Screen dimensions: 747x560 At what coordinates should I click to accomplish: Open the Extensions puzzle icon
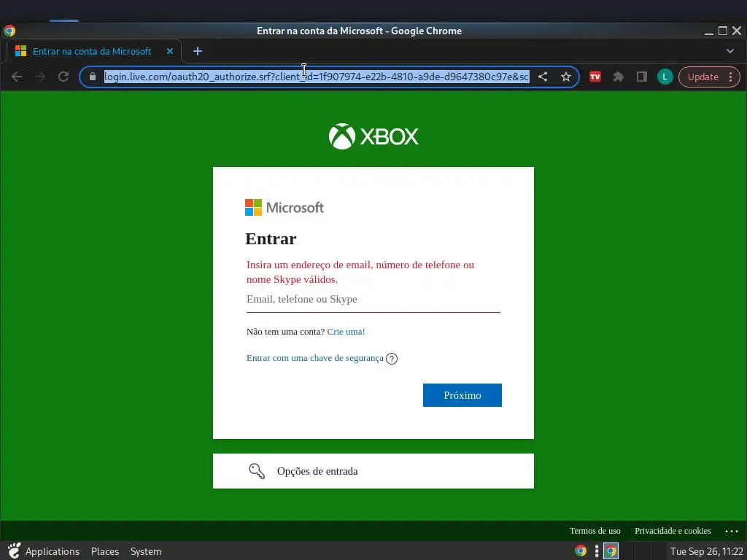click(x=619, y=77)
